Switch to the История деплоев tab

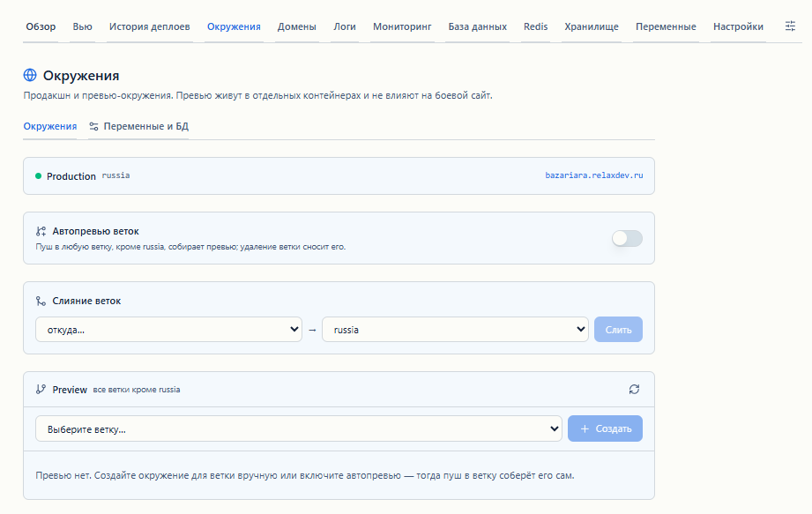(150, 26)
